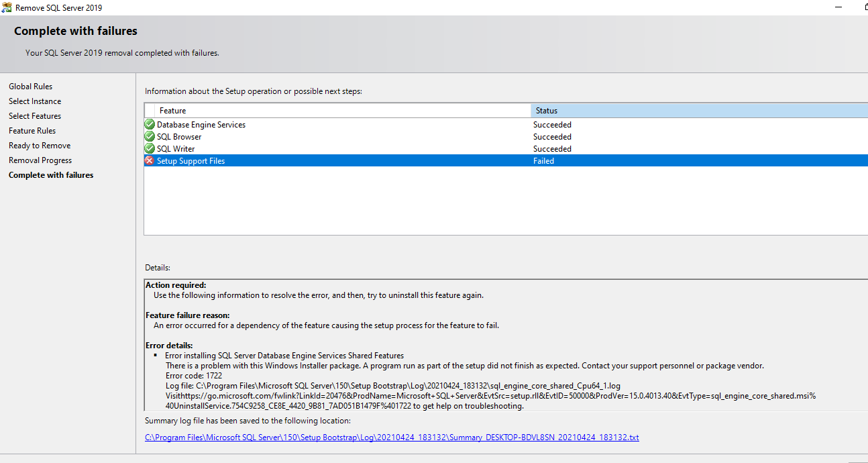Click Succeeded status of Database Engine Services
This screenshot has width=868, height=463.
click(x=552, y=124)
